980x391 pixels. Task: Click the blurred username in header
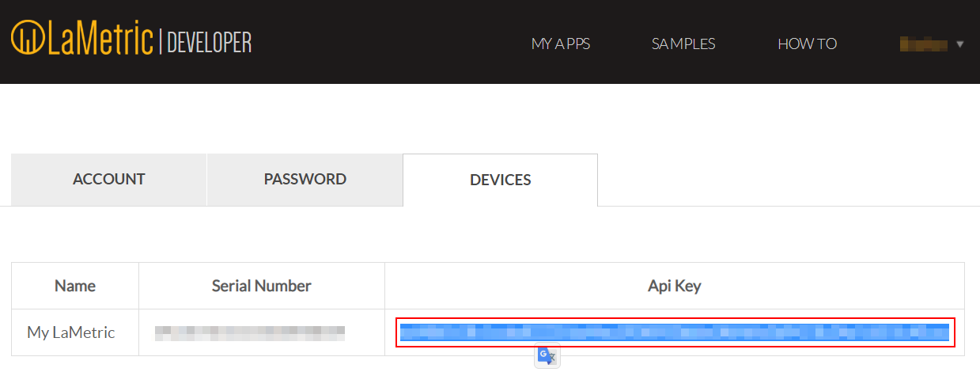(x=924, y=44)
